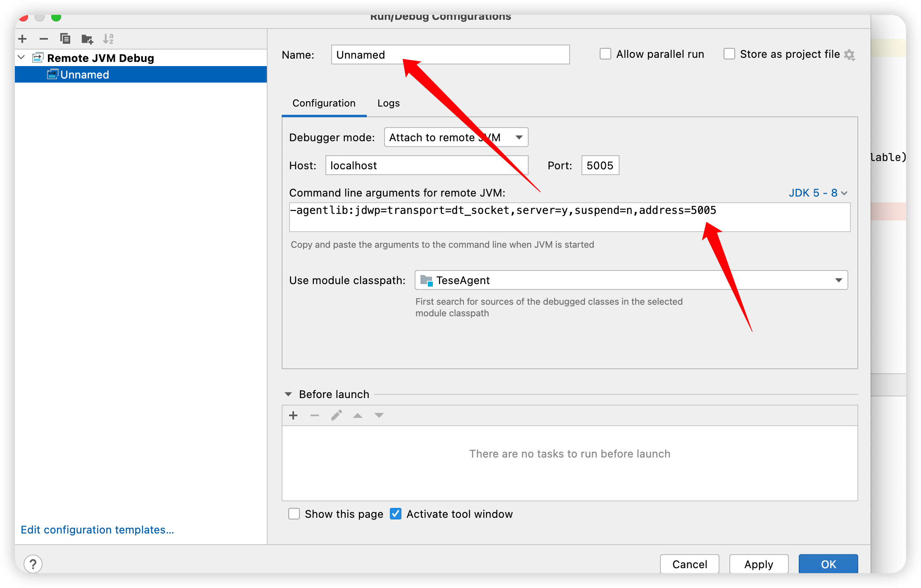Click the sort configurations alphabetically icon
921x588 pixels.
point(108,39)
